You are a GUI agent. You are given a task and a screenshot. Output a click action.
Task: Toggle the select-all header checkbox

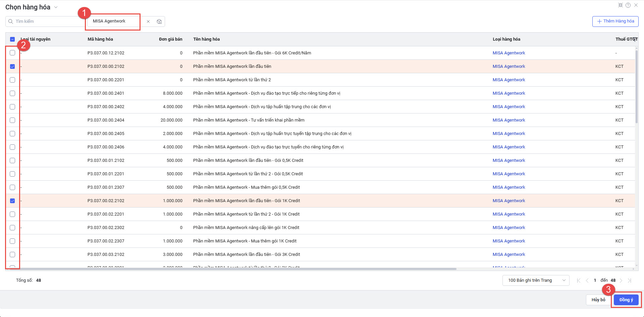[12, 39]
